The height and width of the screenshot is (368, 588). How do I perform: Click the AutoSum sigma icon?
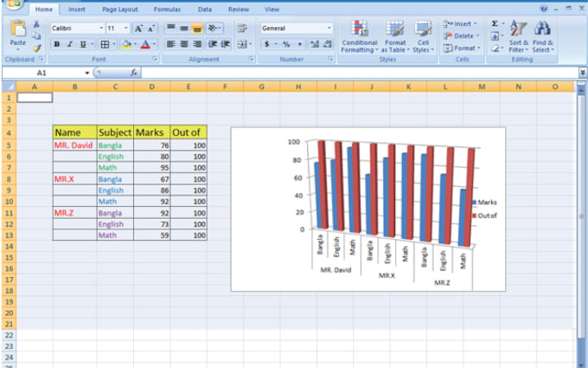point(495,23)
